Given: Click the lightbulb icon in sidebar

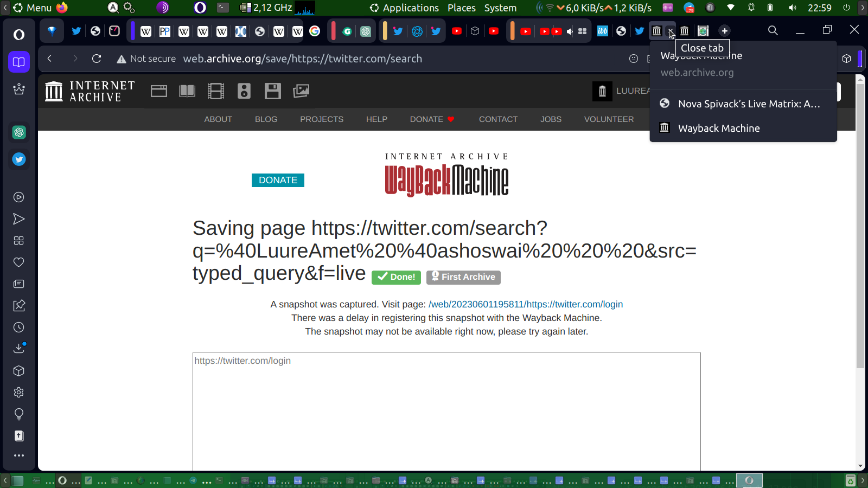Looking at the screenshot, I should tap(19, 414).
